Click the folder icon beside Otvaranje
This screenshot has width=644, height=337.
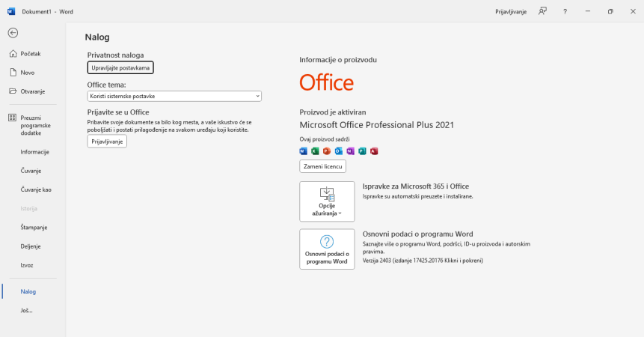13,91
